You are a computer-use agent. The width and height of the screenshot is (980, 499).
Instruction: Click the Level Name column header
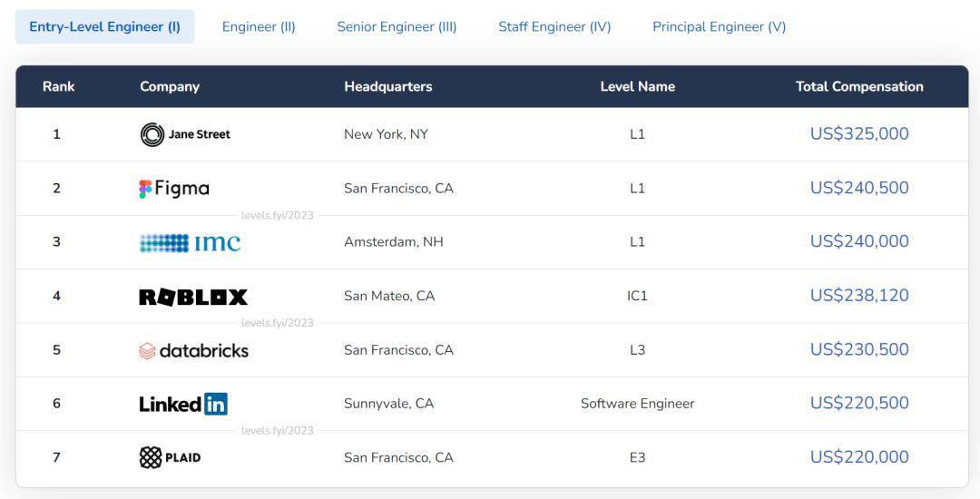[x=637, y=87]
